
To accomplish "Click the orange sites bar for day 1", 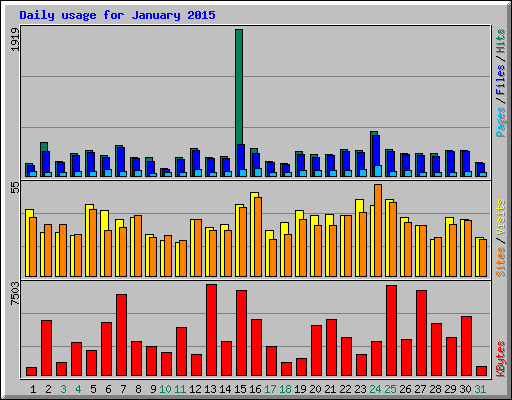I will coord(33,247).
